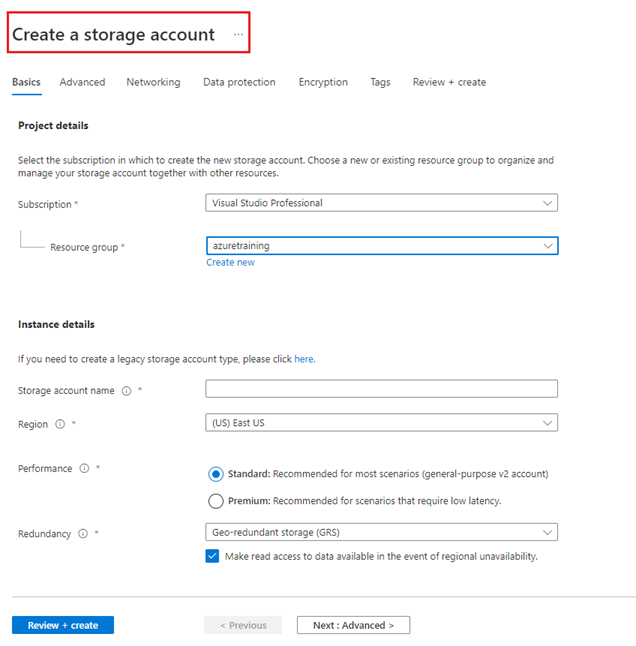Open the Redundancy dropdown

[x=381, y=532]
